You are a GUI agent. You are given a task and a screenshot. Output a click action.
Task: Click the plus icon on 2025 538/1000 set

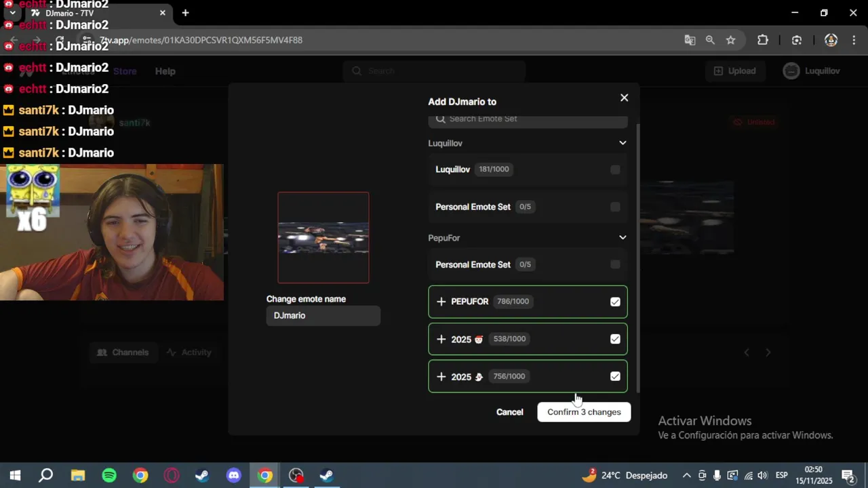[441, 339]
